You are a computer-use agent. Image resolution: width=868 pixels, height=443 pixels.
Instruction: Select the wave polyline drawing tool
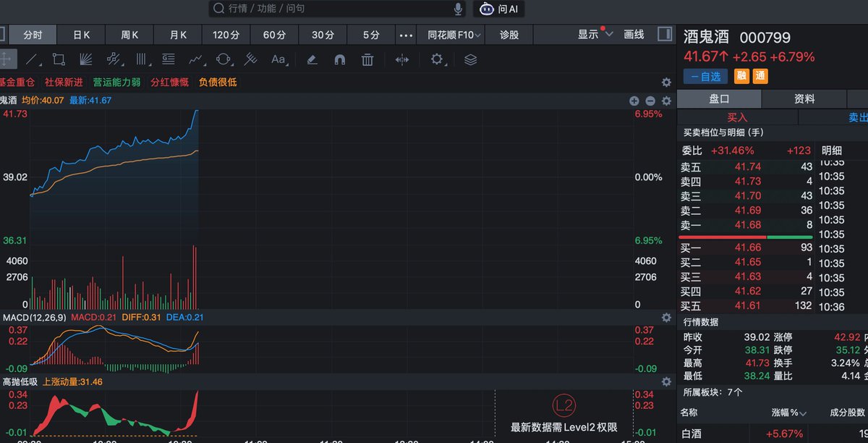(196, 59)
